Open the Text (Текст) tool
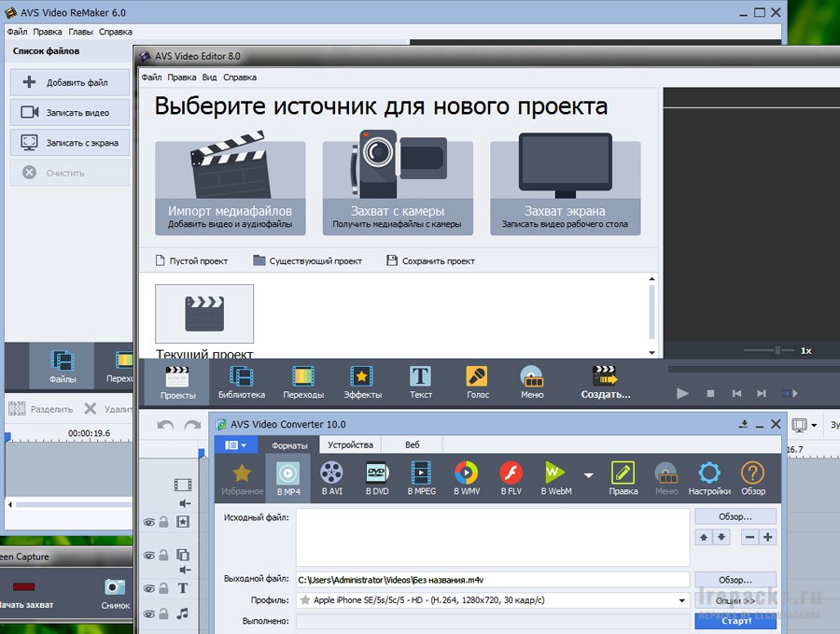 [x=421, y=382]
